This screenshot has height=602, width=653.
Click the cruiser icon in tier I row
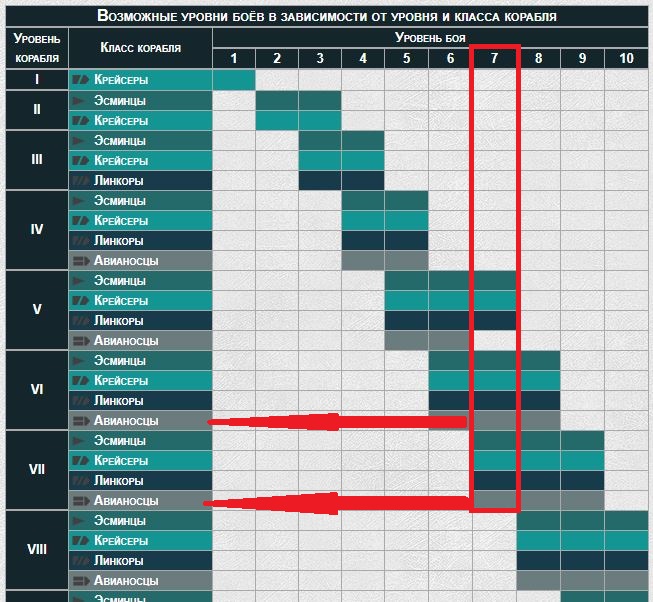(80, 80)
